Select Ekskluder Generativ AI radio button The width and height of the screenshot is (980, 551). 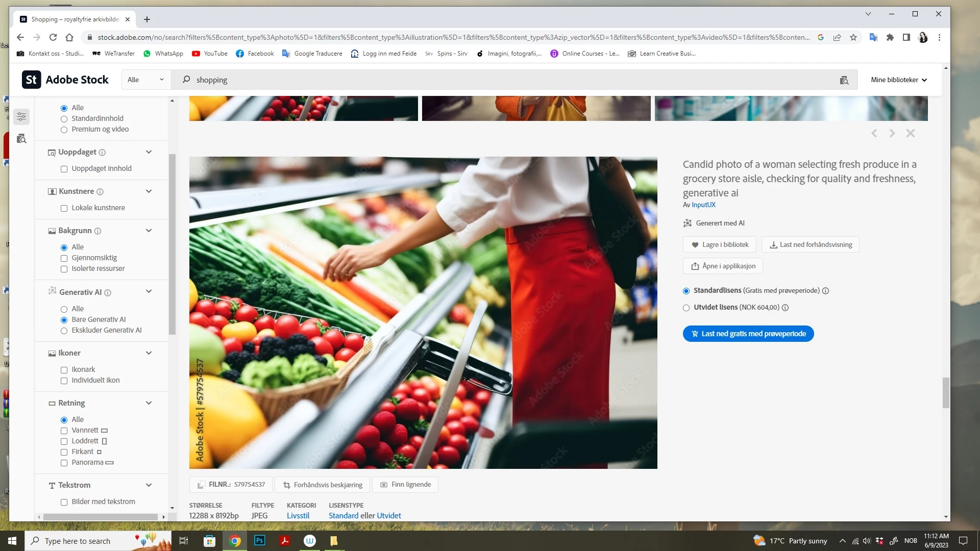point(64,331)
